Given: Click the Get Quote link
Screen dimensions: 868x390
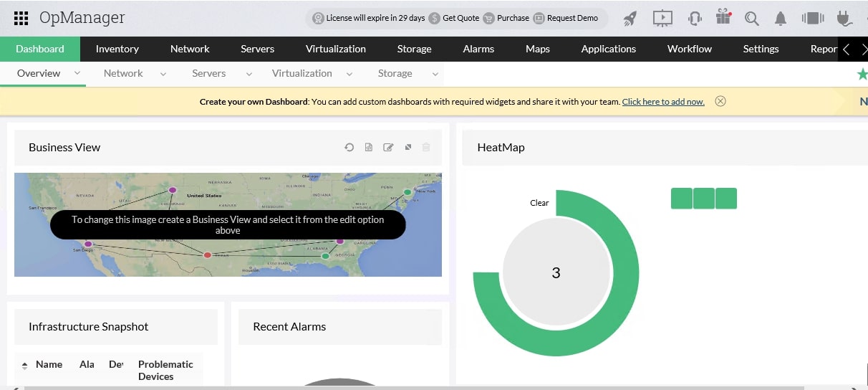Looking at the screenshot, I should (x=461, y=18).
